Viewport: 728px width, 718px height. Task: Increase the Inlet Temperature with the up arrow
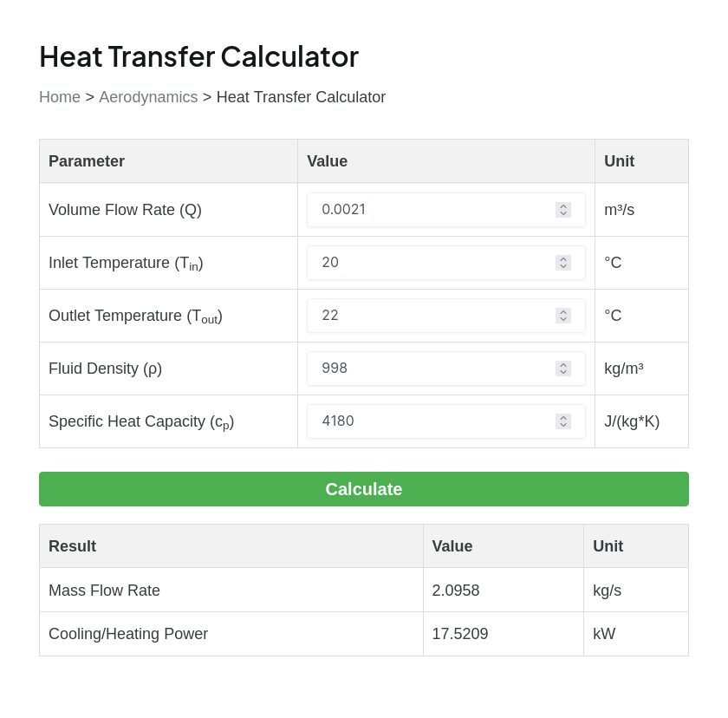[563, 259]
